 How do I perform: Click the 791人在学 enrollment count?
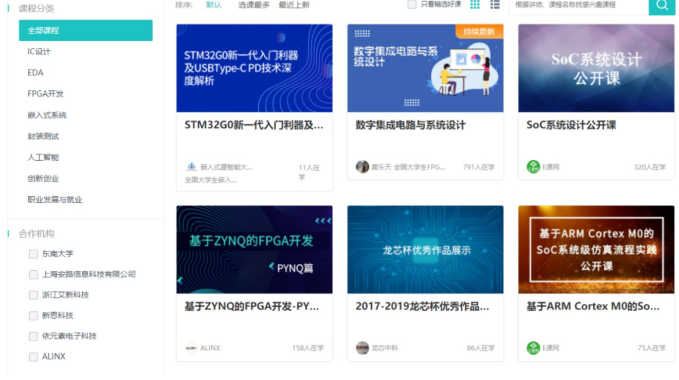point(479,167)
